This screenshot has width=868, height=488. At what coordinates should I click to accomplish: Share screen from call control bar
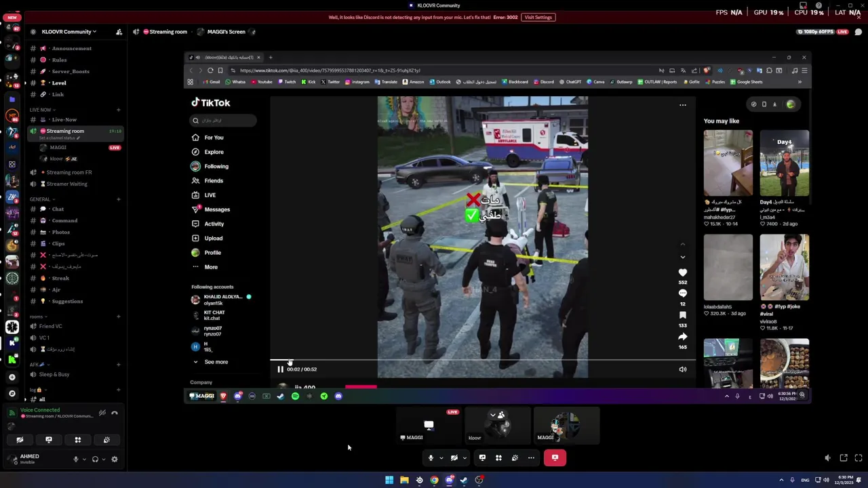[x=482, y=457]
